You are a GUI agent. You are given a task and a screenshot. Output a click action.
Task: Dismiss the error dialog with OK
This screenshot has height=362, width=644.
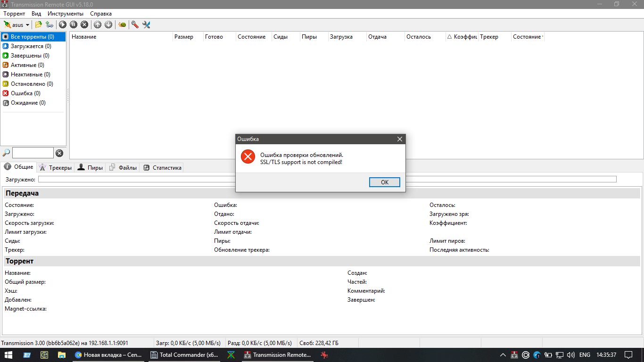pos(384,182)
